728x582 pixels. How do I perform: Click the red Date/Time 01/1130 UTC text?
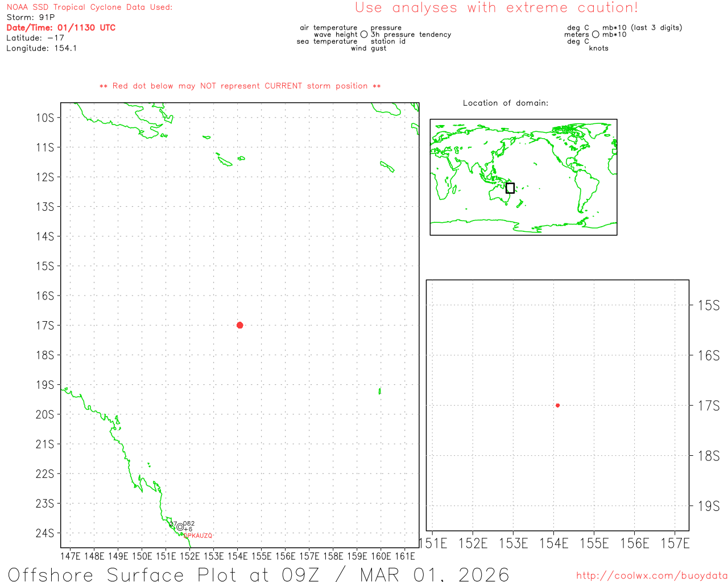[x=61, y=28]
